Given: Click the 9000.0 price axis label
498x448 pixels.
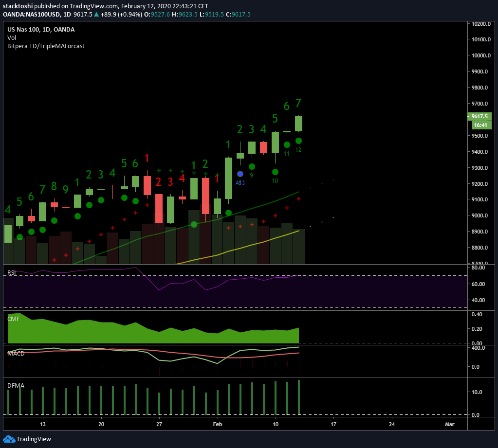Looking at the screenshot, I should 480,215.
